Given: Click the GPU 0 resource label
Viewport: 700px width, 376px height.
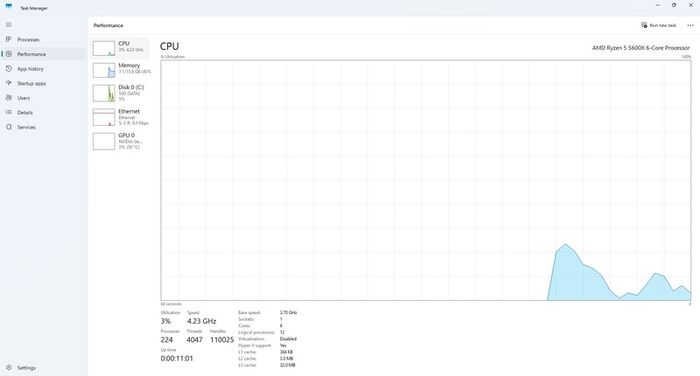Looking at the screenshot, I should [126, 135].
